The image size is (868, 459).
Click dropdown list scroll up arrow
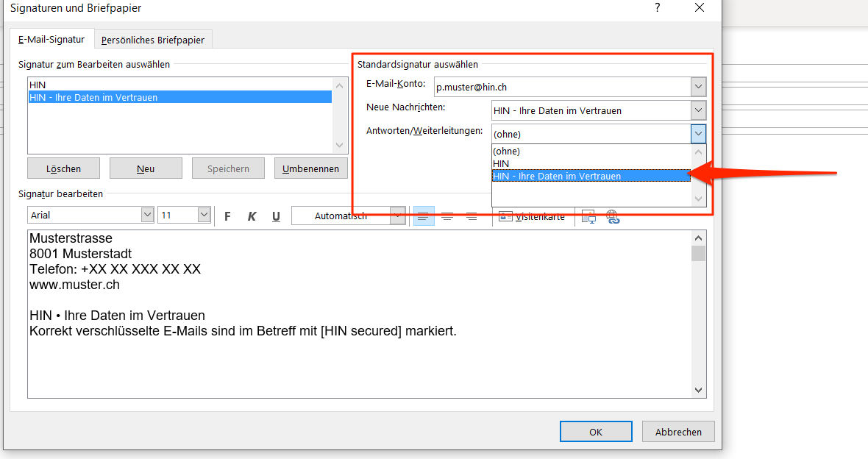click(x=698, y=152)
